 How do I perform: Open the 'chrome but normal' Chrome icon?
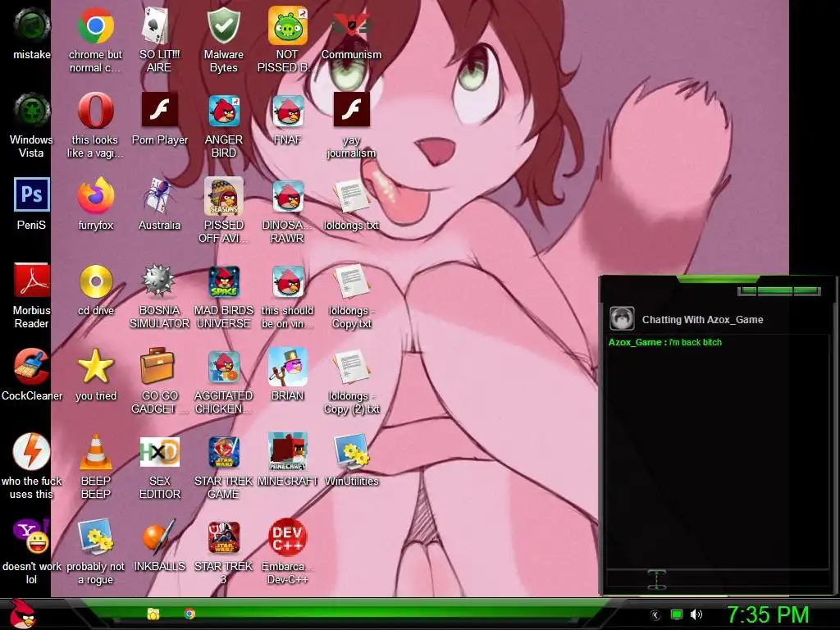click(95, 25)
